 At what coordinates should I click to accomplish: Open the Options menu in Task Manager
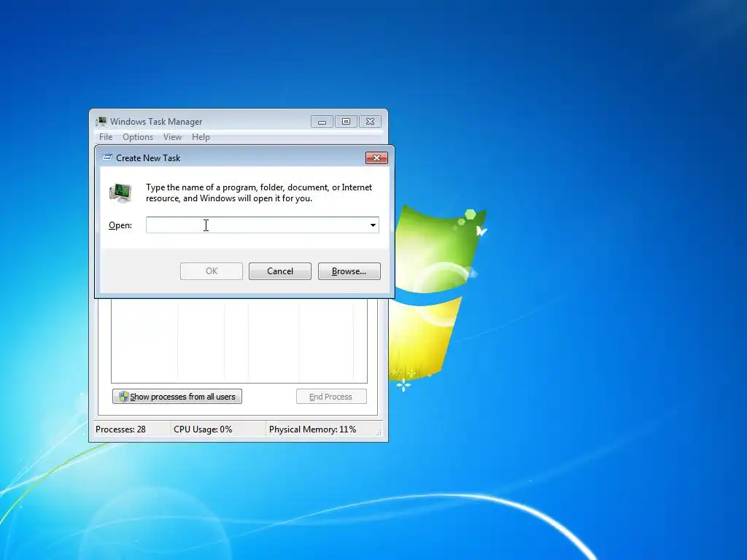pyautogui.click(x=138, y=137)
